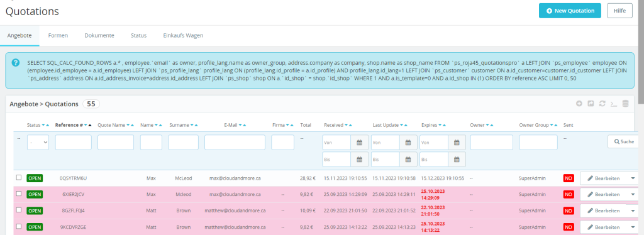Viewport: 644px width, 235px height.
Task: Open calendar for Last Update Von date
Action: point(408,142)
